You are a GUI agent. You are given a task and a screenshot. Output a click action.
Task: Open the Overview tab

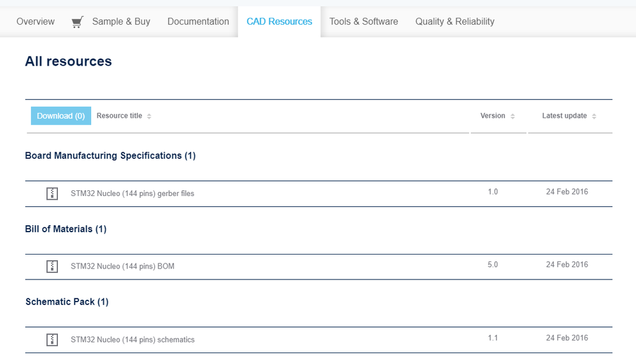tap(35, 22)
